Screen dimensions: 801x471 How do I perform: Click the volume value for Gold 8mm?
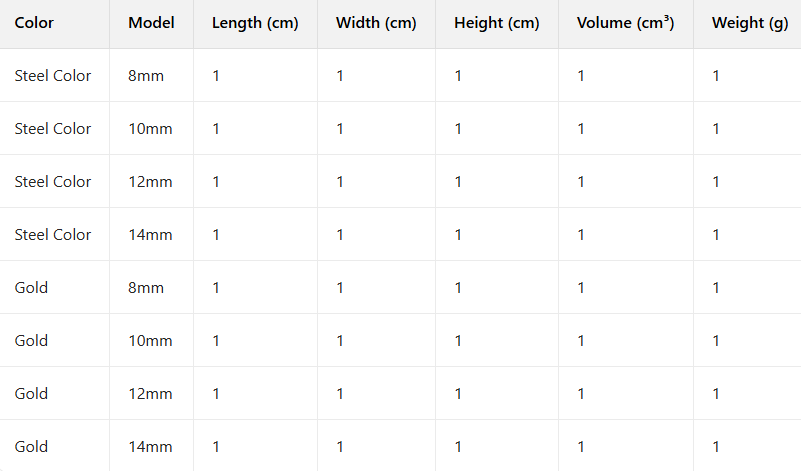click(581, 288)
